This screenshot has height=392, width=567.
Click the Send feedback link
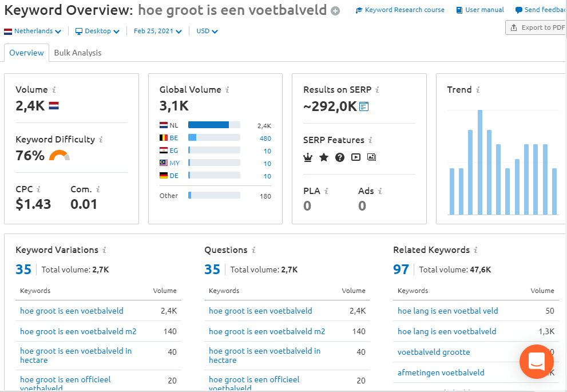(541, 10)
